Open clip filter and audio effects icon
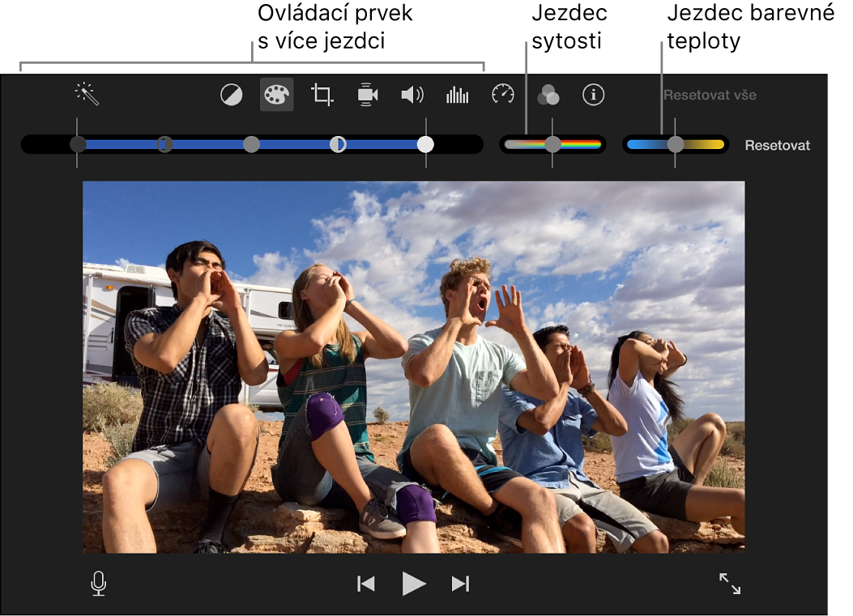853x616 pixels. coord(548,96)
